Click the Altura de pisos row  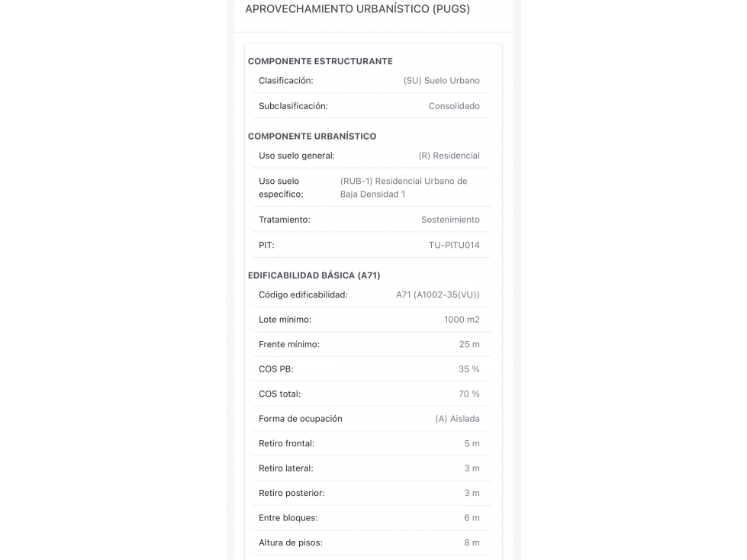tap(369, 542)
